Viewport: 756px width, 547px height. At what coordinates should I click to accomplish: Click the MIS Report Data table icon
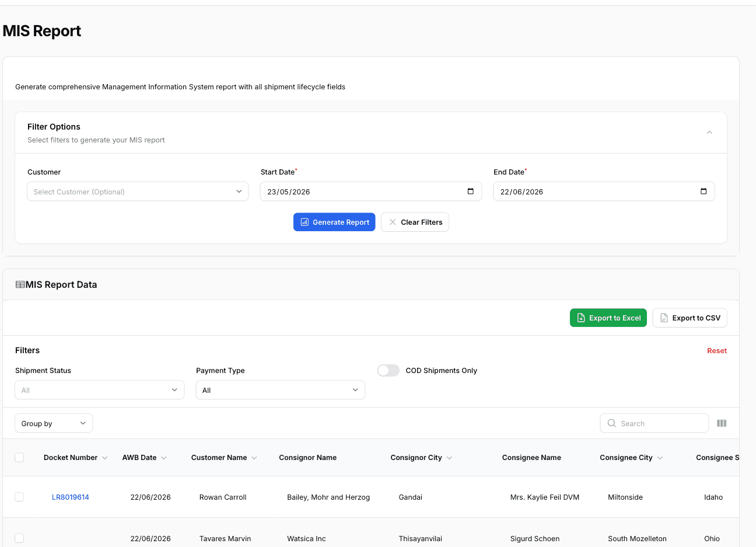(x=20, y=285)
